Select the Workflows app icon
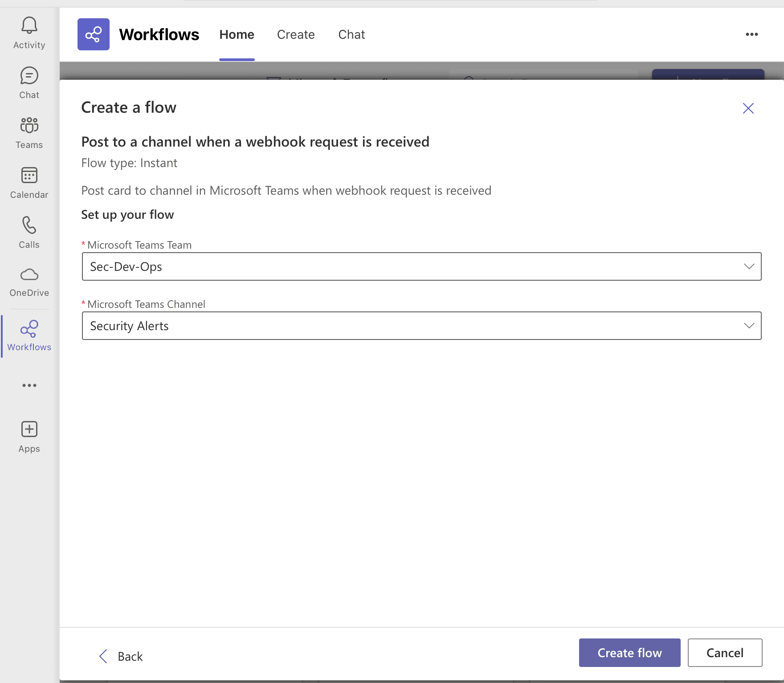This screenshot has width=784, height=683. 29,335
